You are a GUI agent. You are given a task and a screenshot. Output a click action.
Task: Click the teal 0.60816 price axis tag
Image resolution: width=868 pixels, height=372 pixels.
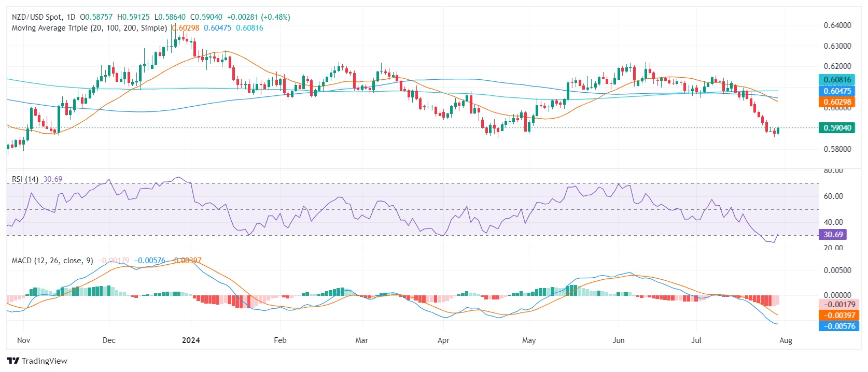coord(836,80)
